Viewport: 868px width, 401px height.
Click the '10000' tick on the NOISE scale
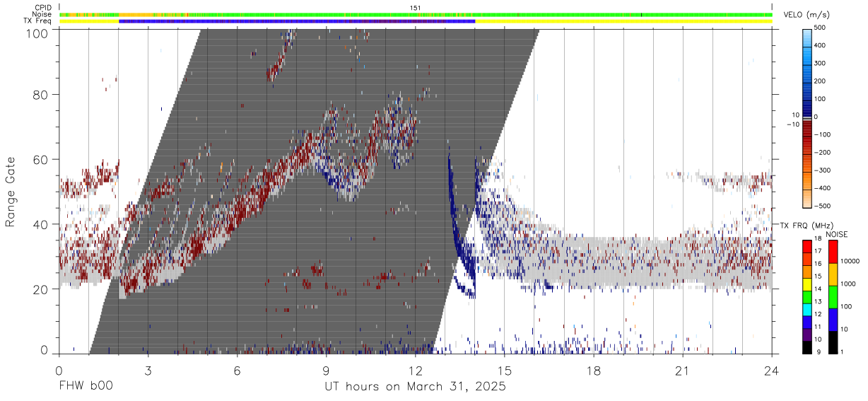pos(850,262)
